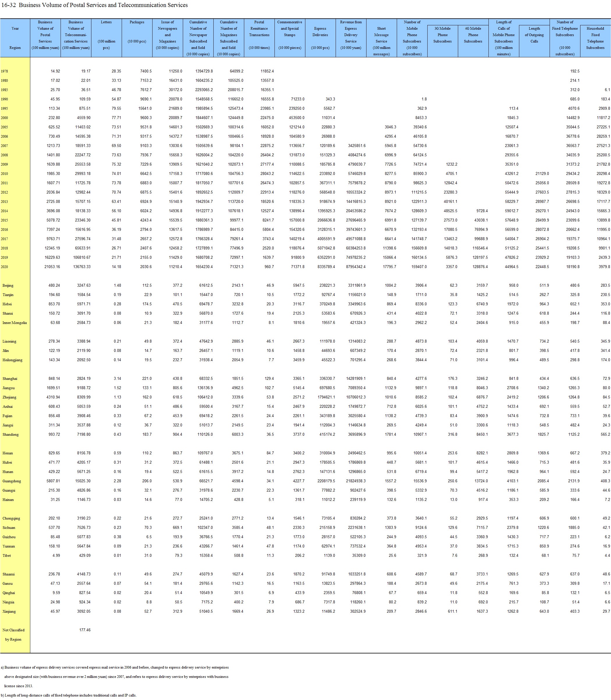Click the Beijing region row label
611x700 pixels.
pos(8,286)
